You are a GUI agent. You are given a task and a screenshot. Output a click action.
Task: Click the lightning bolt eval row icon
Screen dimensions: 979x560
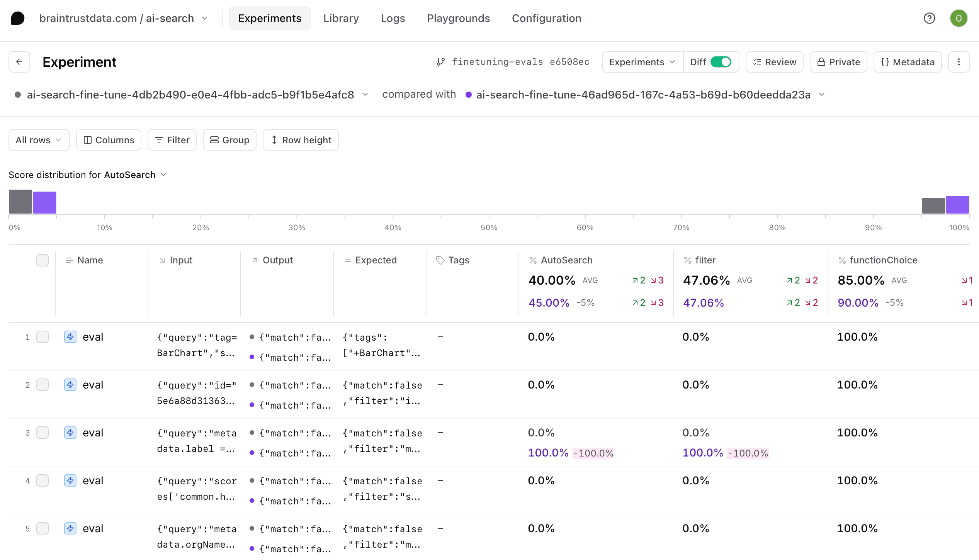coord(69,336)
